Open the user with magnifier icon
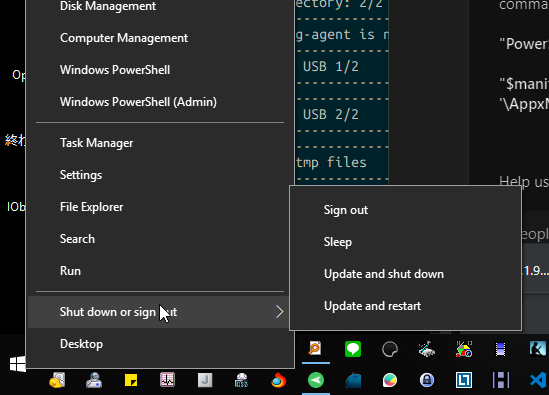The height and width of the screenshot is (395, 549). pos(94,380)
